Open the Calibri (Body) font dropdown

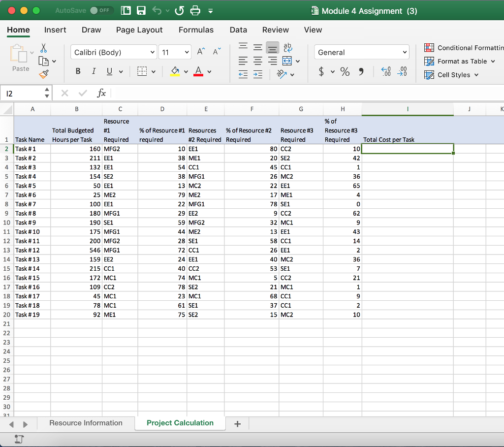tap(114, 52)
